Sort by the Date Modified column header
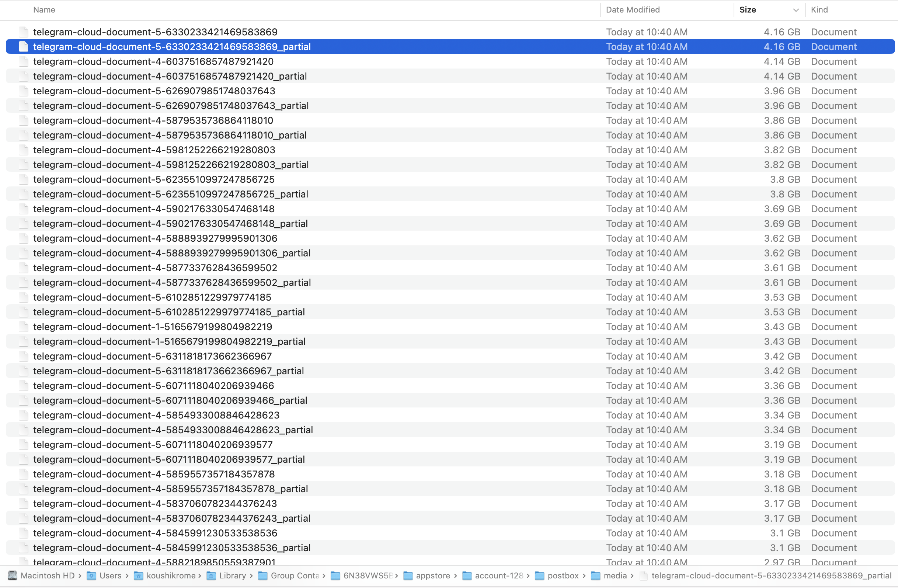Image resolution: width=898 pixels, height=588 pixels. coord(633,10)
